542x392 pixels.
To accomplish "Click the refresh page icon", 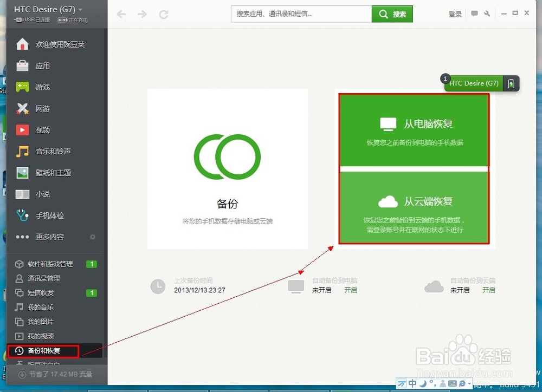I will [164, 14].
